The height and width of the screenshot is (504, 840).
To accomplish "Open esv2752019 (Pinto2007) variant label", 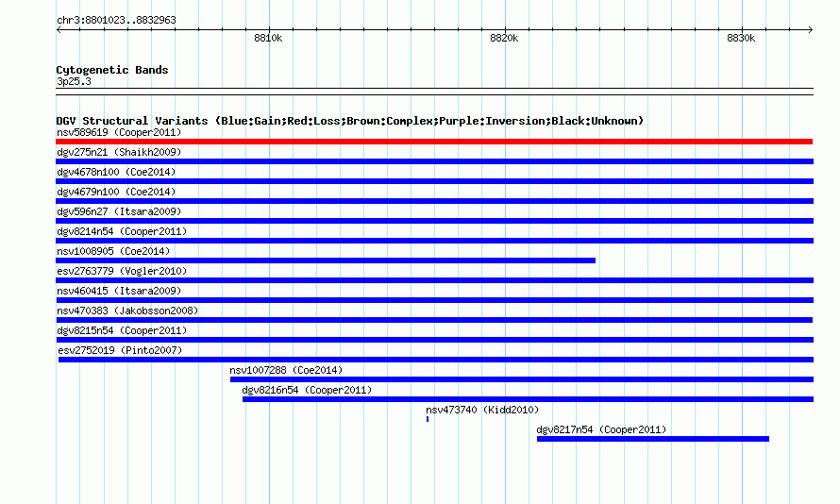I will pyautogui.click(x=120, y=350).
